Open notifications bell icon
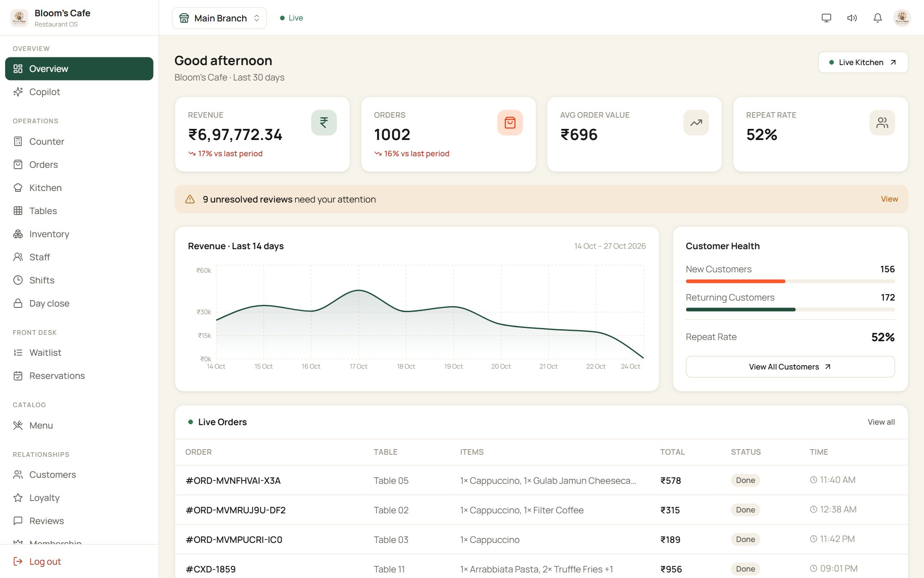This screenshot has width=924, height=578. pos(877,18)
